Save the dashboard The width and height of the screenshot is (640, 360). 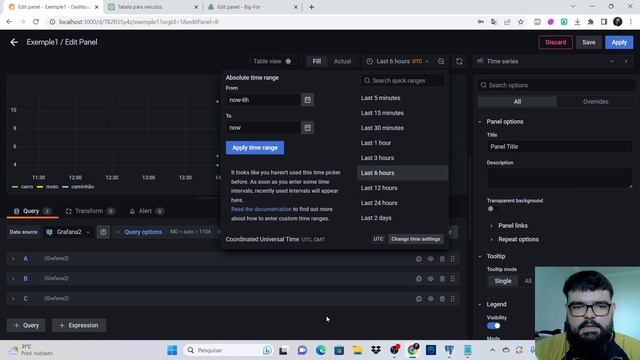589,42
